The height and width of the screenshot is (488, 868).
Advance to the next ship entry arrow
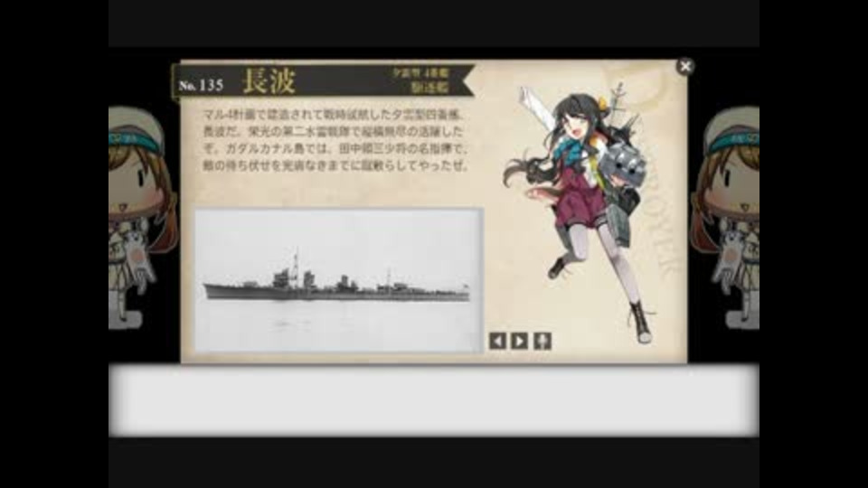(519, 341)
